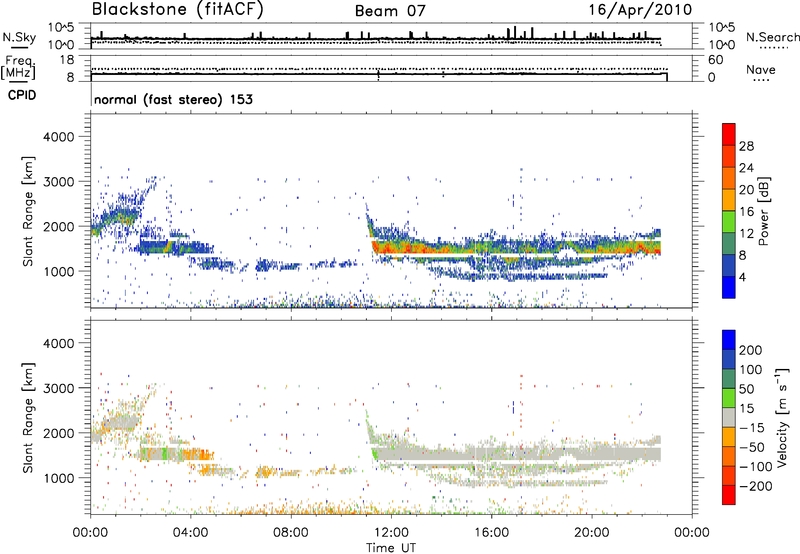The image size is (800, 554).
Task: Click the '-200' velocity colorbar label
Action: tap(756, 486)
